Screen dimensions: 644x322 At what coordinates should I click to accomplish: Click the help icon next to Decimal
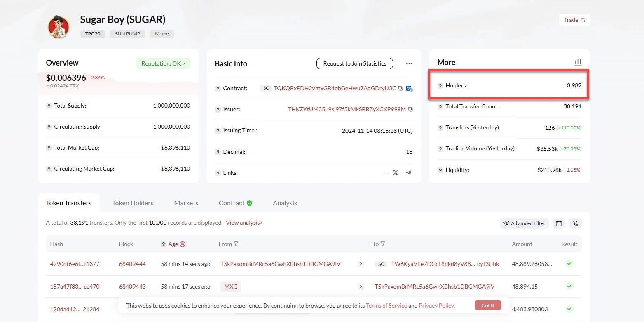[x=218, y=152]
